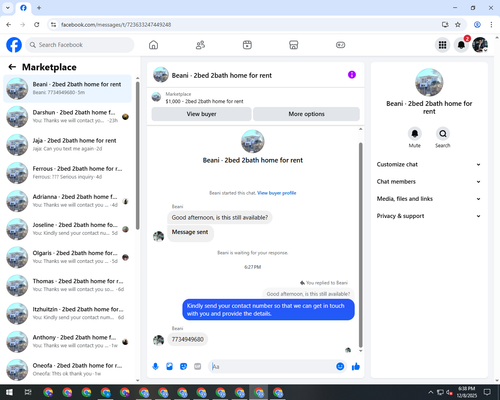Go to the Home feed icon
Screen dimensions: 500x400
coord(153,45)
